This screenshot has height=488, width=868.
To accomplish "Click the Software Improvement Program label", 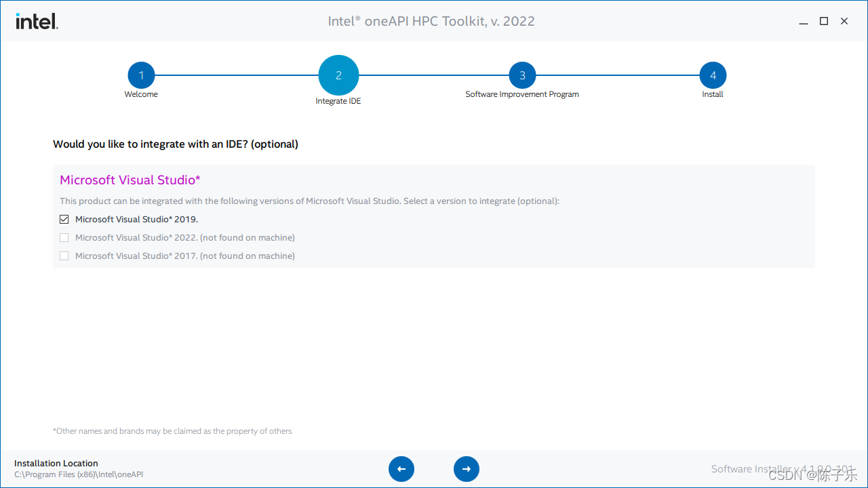I will point(522,94).
